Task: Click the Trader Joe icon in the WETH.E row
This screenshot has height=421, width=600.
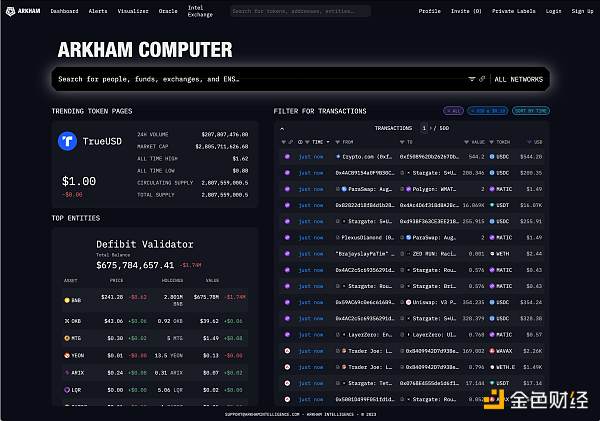Action: 344,367
